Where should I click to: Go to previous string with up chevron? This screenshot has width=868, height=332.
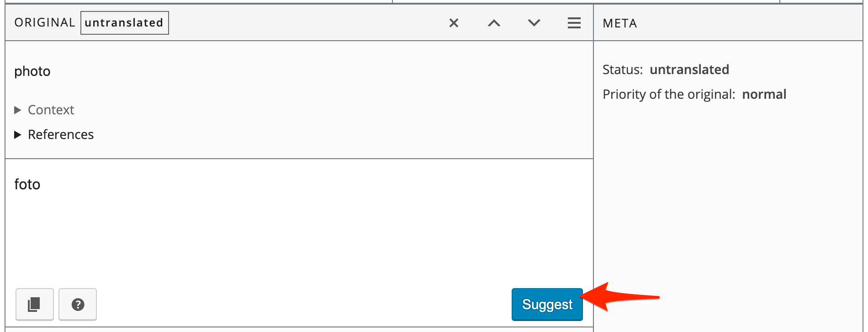pos(494,23)
